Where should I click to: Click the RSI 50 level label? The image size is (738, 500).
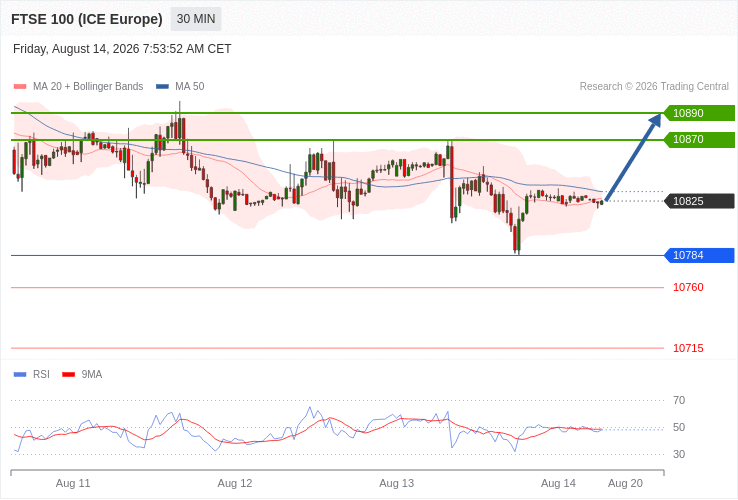point(679,427)
